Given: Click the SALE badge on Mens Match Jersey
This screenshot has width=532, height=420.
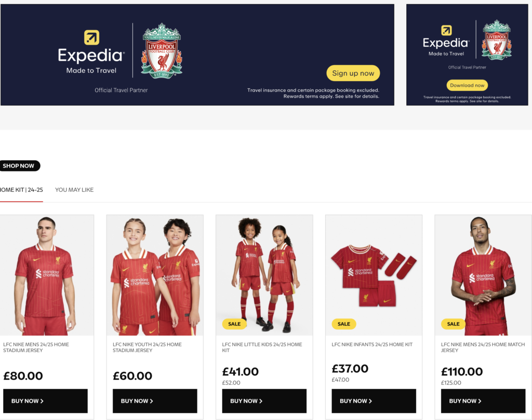Looking at the screenshot, I should tap(453, 324).
